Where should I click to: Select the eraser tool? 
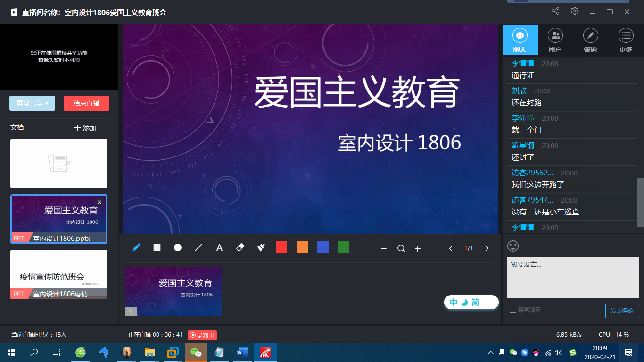240,247
